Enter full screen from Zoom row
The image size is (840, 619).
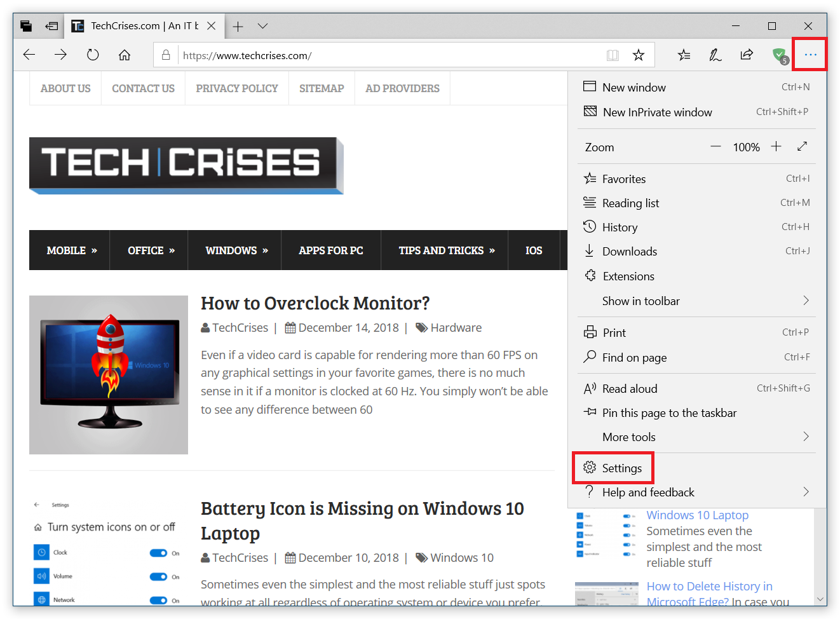pos(803,147)
